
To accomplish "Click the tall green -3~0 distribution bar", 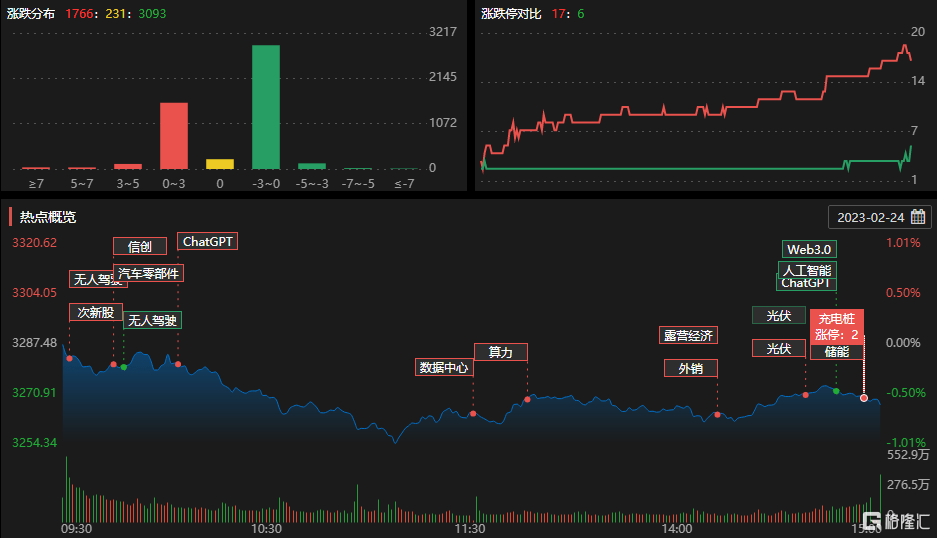I will coord(265,107).
